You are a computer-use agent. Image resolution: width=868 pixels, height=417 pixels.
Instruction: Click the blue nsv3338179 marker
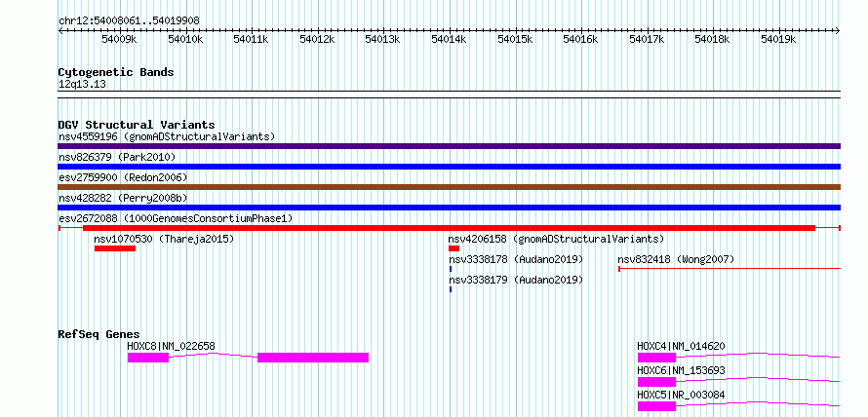pos(451,289)
